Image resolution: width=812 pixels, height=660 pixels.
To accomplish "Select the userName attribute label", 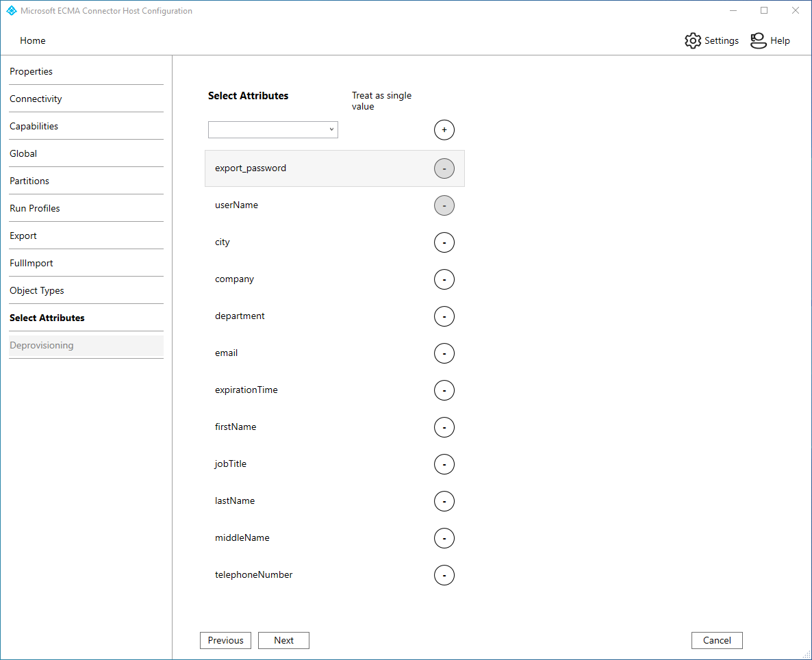I will click(x=237, y=205).
